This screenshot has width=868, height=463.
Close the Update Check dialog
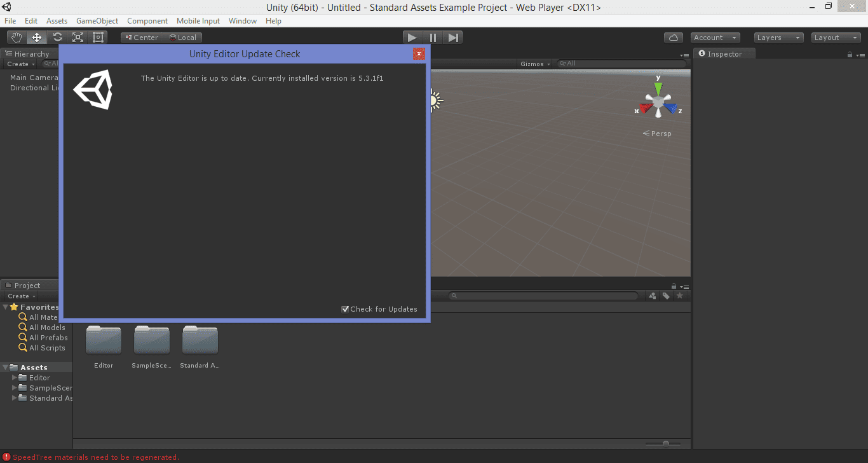pyautogui.click(x=419, y=54)
